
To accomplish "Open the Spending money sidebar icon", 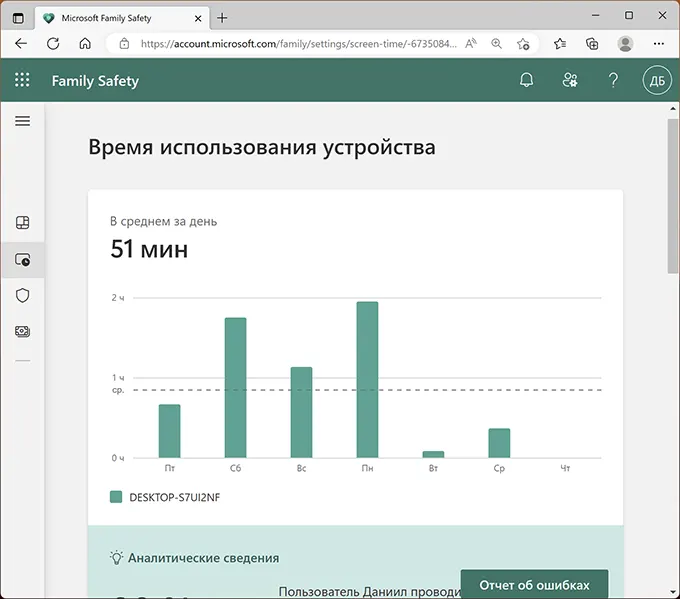I will click(x=23, y=331).
